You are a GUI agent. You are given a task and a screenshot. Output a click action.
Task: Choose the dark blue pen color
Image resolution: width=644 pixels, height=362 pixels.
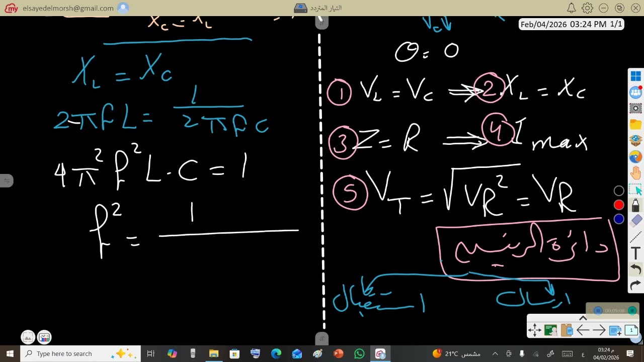[619, 219]
